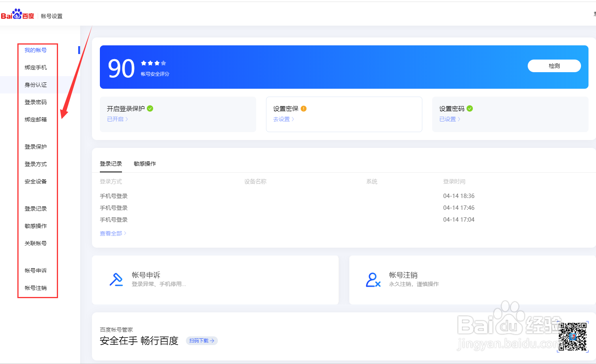Switch to the 登录记录 tab
596x364 pixels.
(x=111, y=163)
